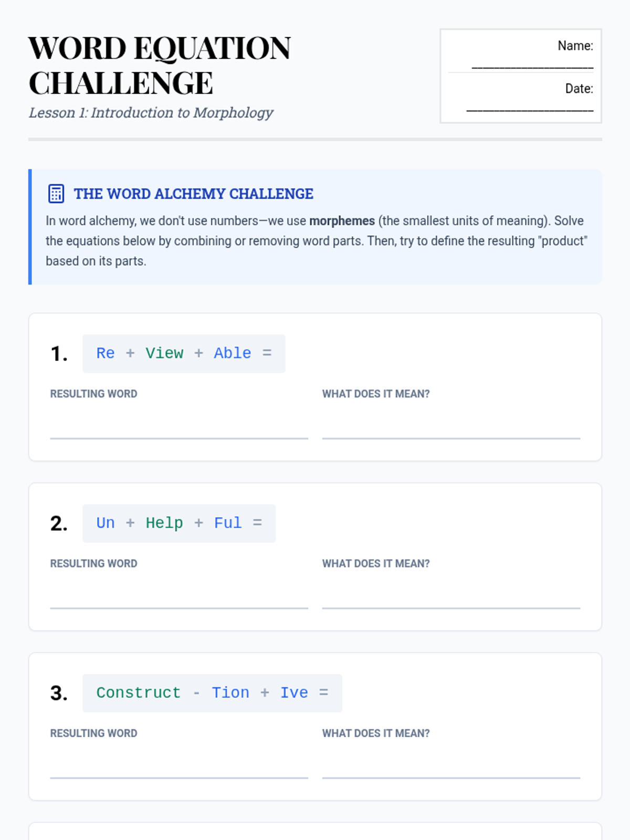The image size is (630, 840).
Task: Click the Name line field
Action: 532,65
